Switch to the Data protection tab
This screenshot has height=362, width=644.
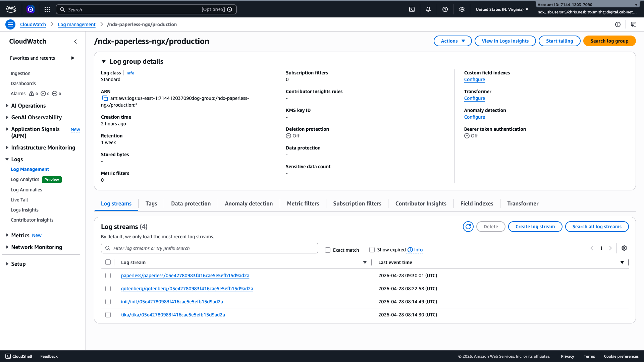[191, 203]
